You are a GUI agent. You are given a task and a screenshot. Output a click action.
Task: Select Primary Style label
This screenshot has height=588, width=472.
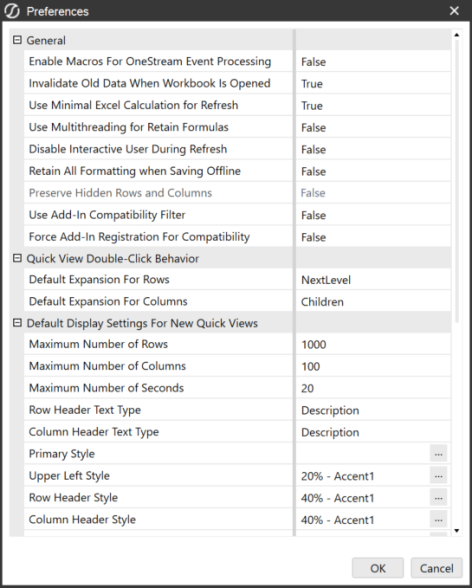[x=62, y=454]
